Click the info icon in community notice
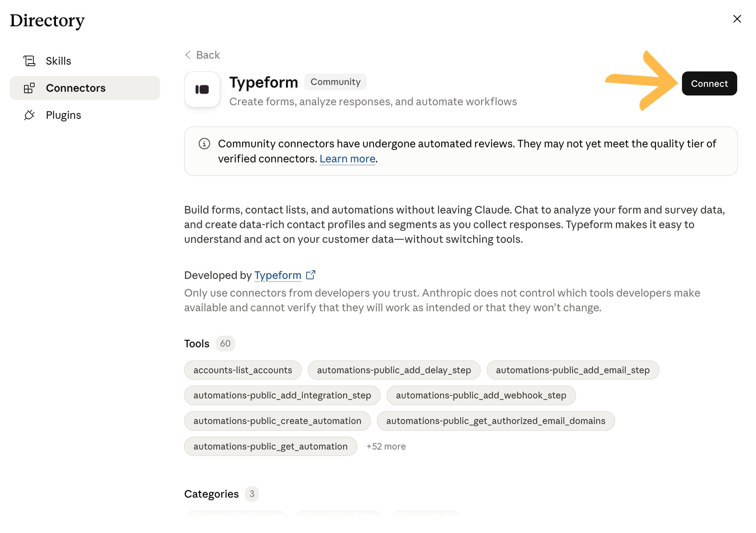 coord(204,144)
